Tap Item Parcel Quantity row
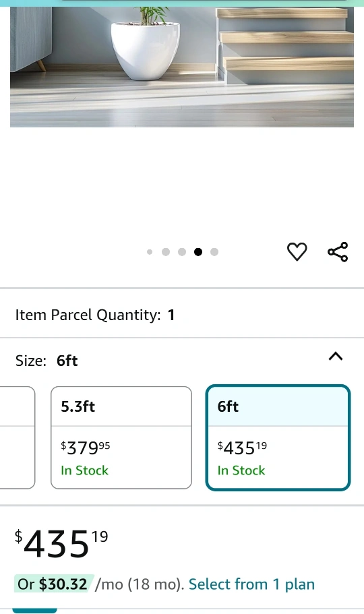This screenshot has width=364, height=614. 182,315
